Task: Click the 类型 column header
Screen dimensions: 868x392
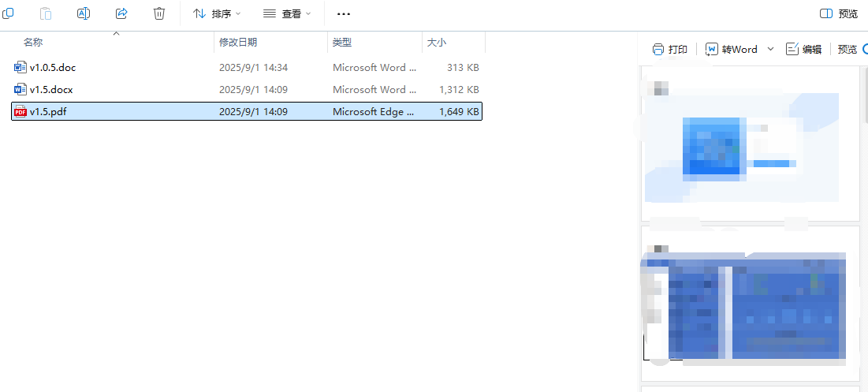Action: (x=342, y=42)
